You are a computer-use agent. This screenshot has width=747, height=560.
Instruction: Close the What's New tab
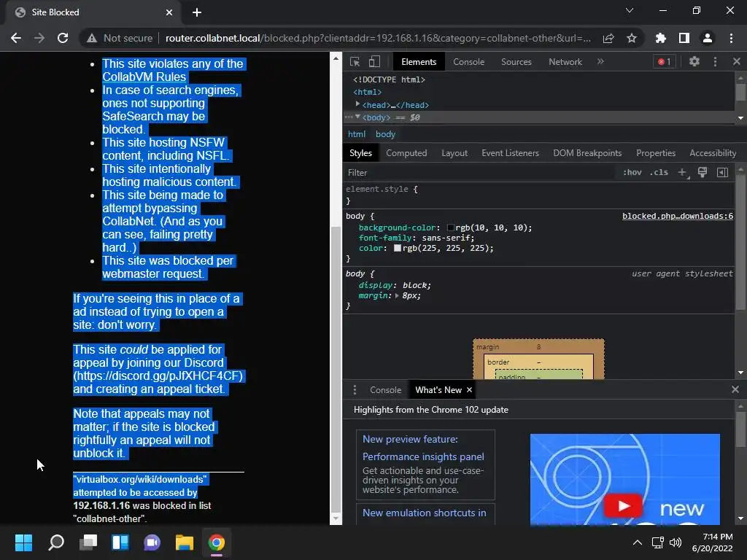pos(469,390)
